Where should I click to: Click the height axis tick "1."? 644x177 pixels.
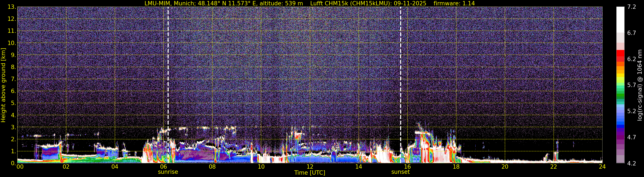pyautogui.click(x=13, y=151)
